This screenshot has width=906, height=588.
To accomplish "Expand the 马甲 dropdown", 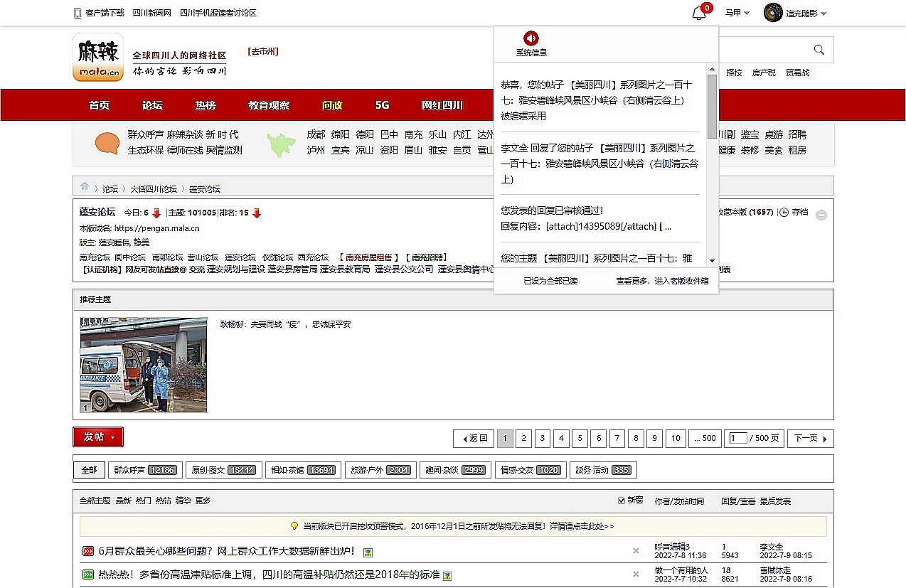I will 737,14.
